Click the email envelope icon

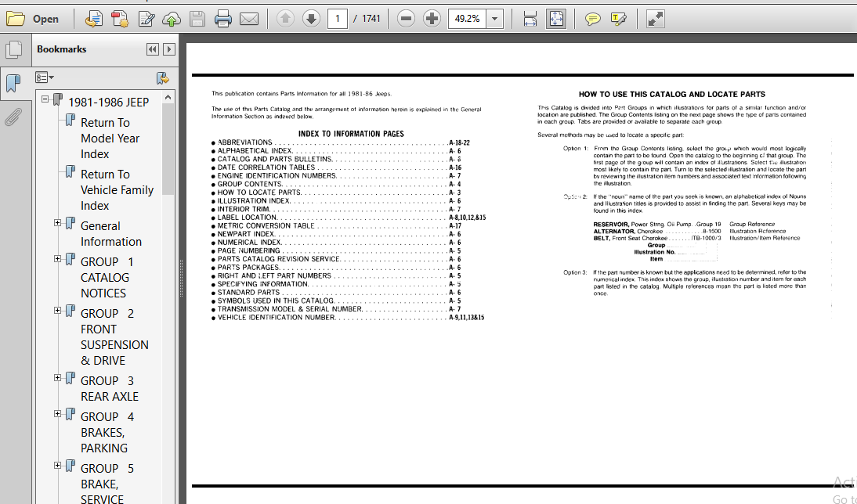point(248,19)
